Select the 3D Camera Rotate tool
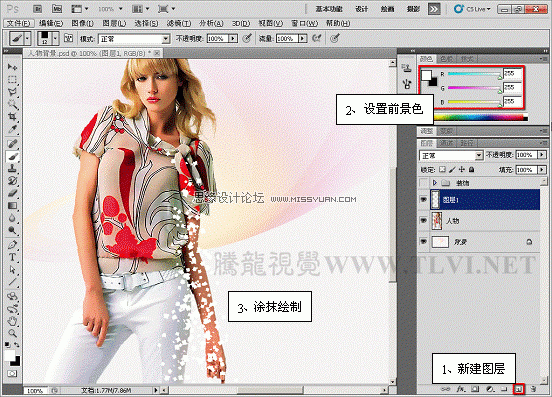This screenshot has height=397, width=552. click(12, 309)
